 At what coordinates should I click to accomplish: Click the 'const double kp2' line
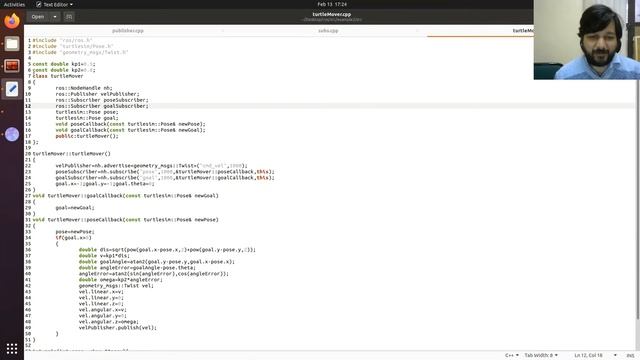tap(64, 70)
